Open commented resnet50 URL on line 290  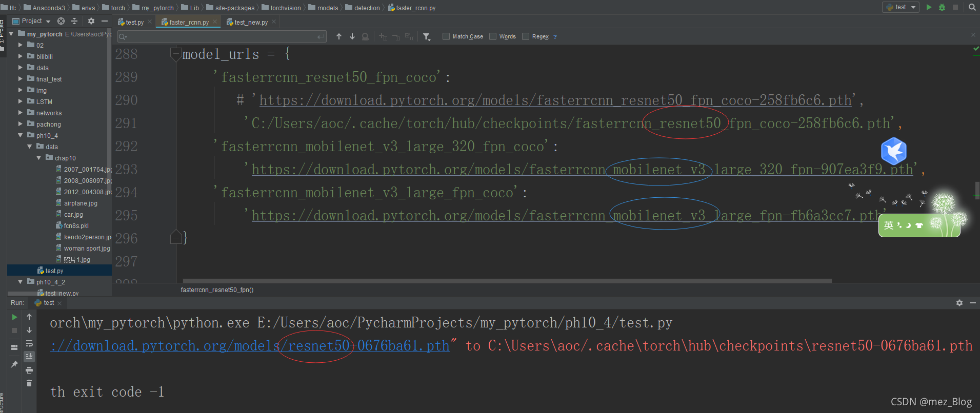pyautogui.click(x=555, y=100)
